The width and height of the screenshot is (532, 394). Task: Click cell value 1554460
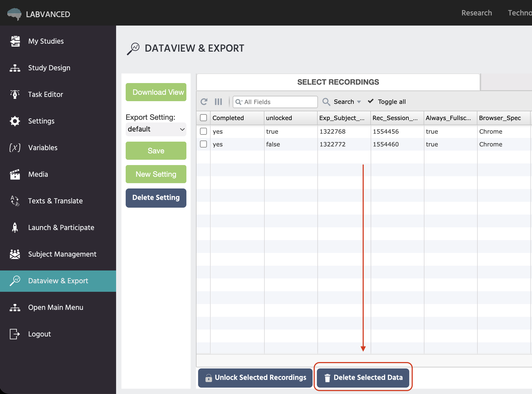(386, 144)
